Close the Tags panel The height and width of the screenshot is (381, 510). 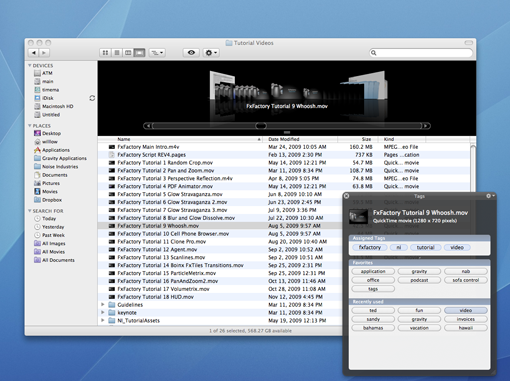click(347, 196)
